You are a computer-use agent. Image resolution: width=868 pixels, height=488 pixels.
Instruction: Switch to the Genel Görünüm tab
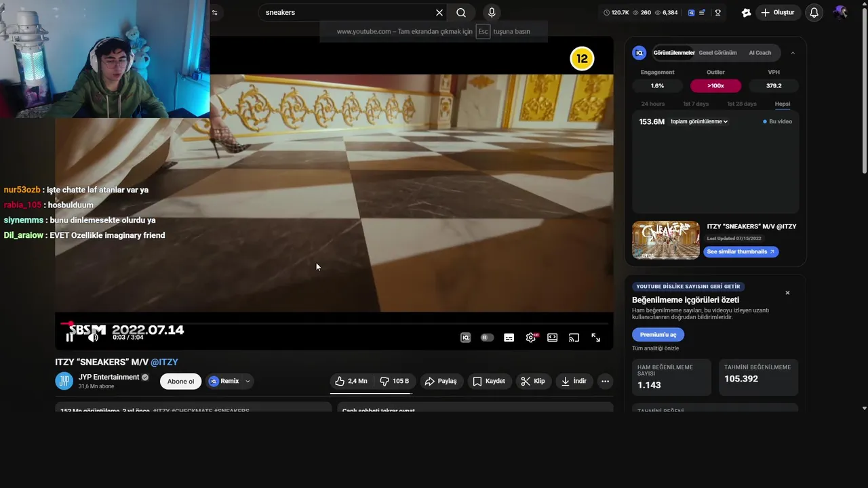tap(717, 53)
